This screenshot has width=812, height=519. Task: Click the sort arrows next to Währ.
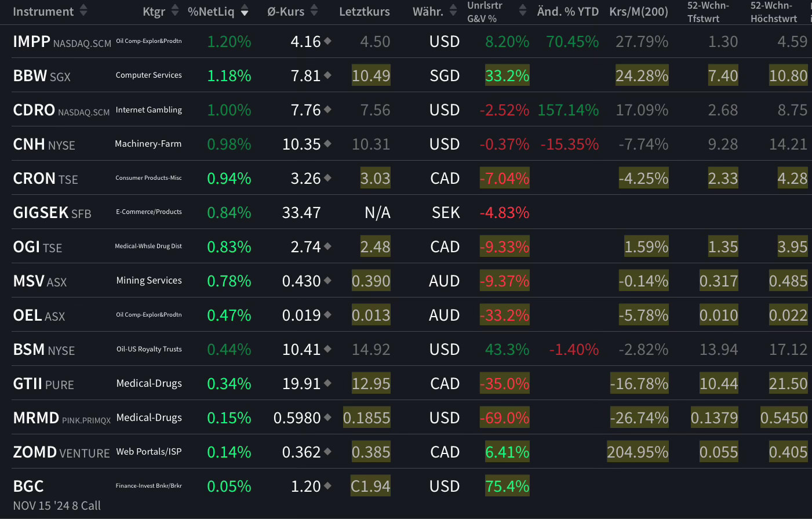point(453,10)
